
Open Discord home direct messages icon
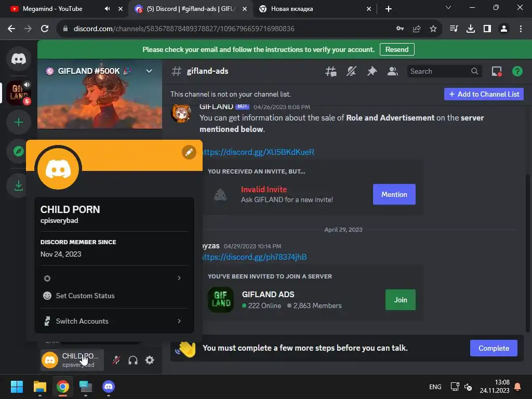coord(19,59)
